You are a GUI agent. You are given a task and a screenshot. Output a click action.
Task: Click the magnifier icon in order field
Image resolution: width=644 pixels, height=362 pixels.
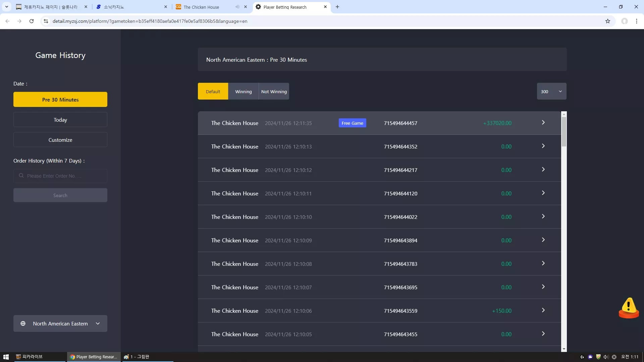(x=21, y=176)
